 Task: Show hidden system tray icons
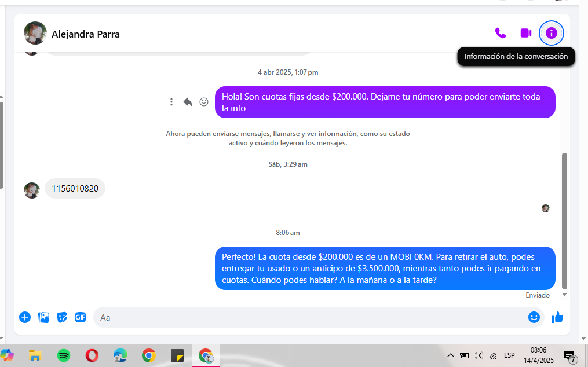tap(451, 355)
